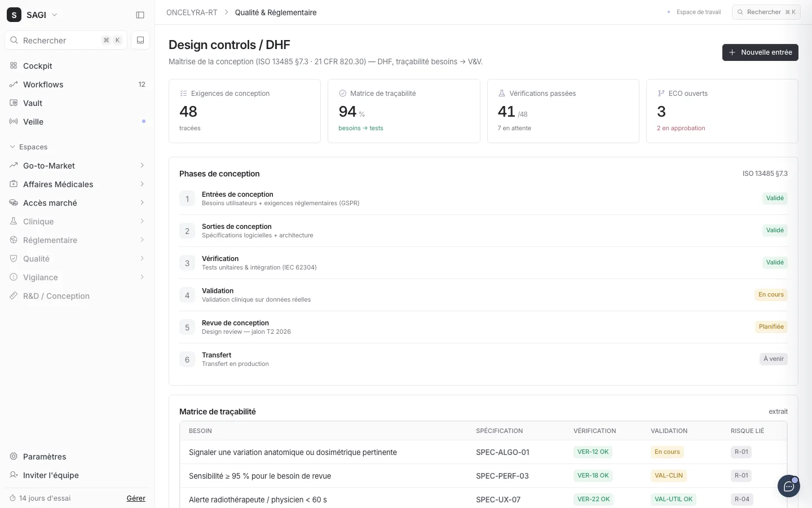
Task: Open the inbox icon beside search
Action: (140, 40)
